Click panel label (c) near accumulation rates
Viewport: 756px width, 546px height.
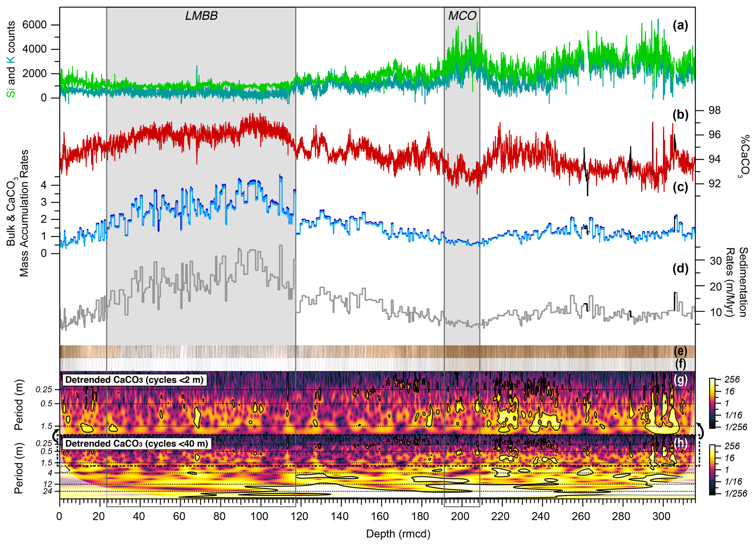click(680, 187)
